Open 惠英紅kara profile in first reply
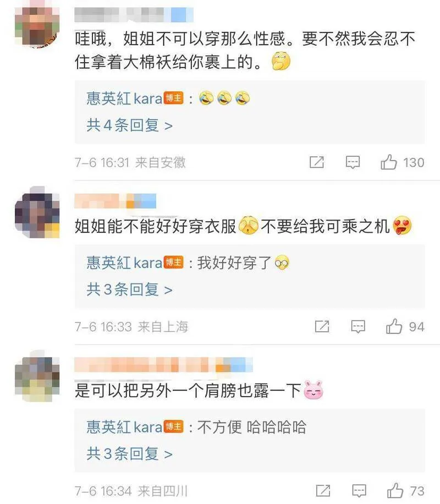Image resolution: width=440 pixels, height=504 pixels. pyautogui.click(x=124, y=98)
